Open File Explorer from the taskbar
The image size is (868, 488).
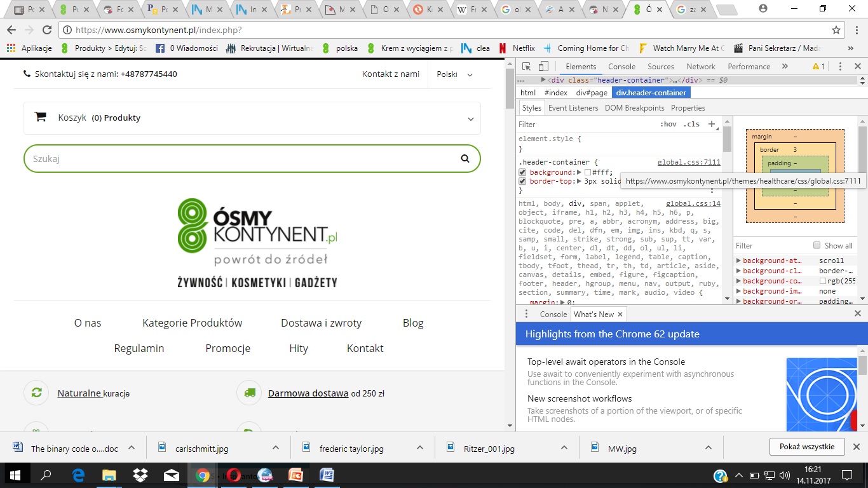pyautogui.click(x=109, y=475)
